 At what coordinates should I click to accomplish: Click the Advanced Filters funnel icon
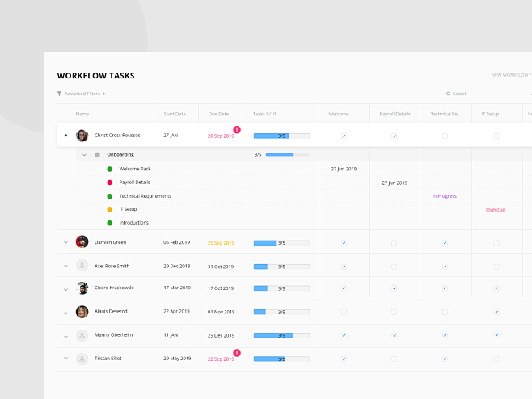point(59,94)
